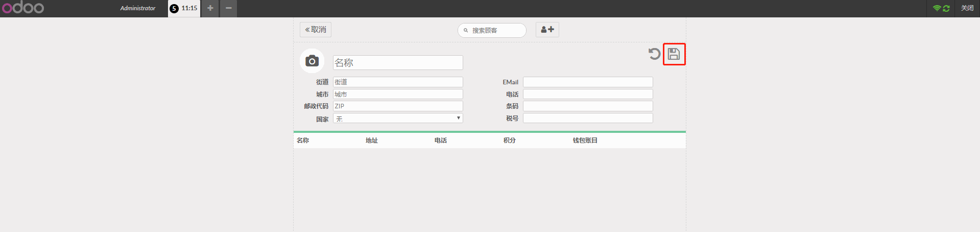Screen dimensions: 980x232
Task: Click the 城市 city input field
Action: click(x=398, y=94)
